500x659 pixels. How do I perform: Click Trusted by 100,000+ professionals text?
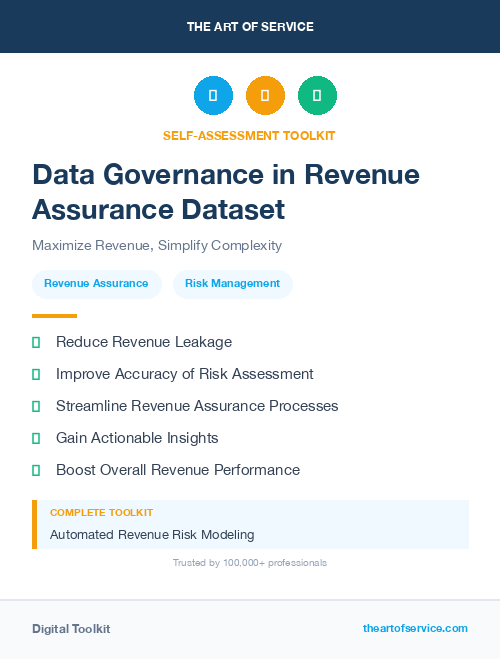[250, 563]
